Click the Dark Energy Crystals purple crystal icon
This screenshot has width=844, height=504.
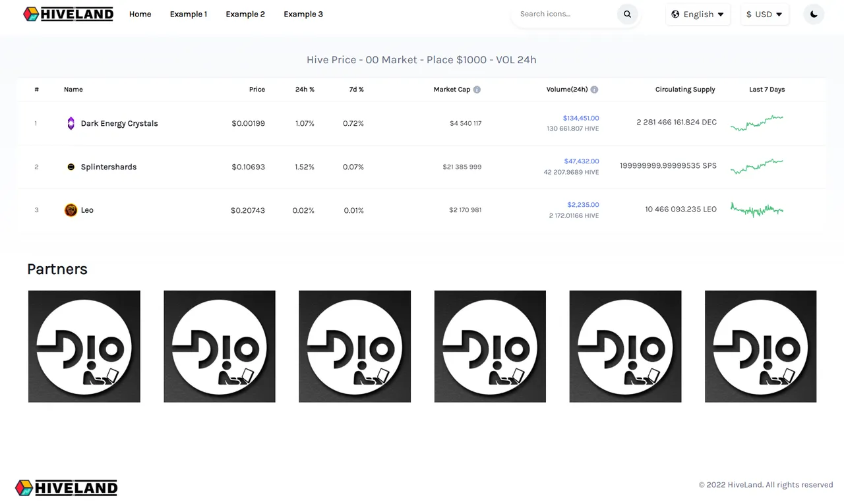click(71, 123)
